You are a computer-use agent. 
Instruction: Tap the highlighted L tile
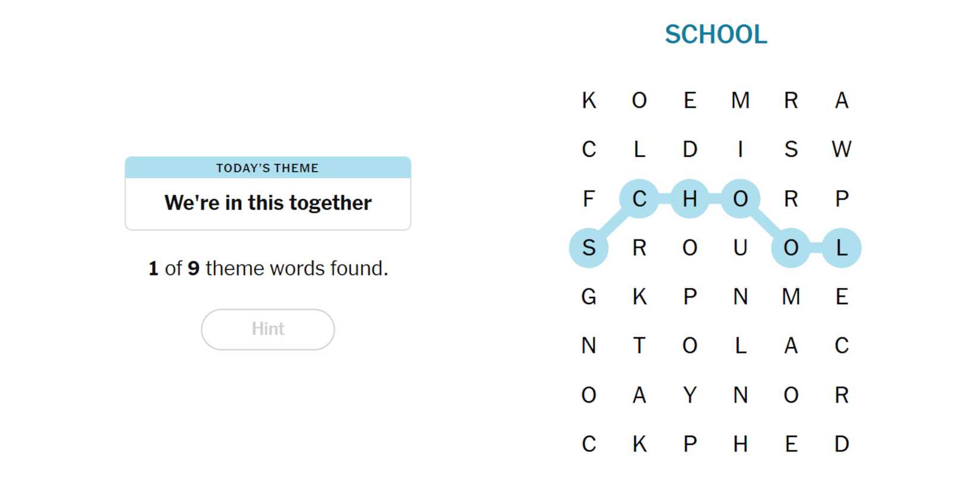[841, 248]
